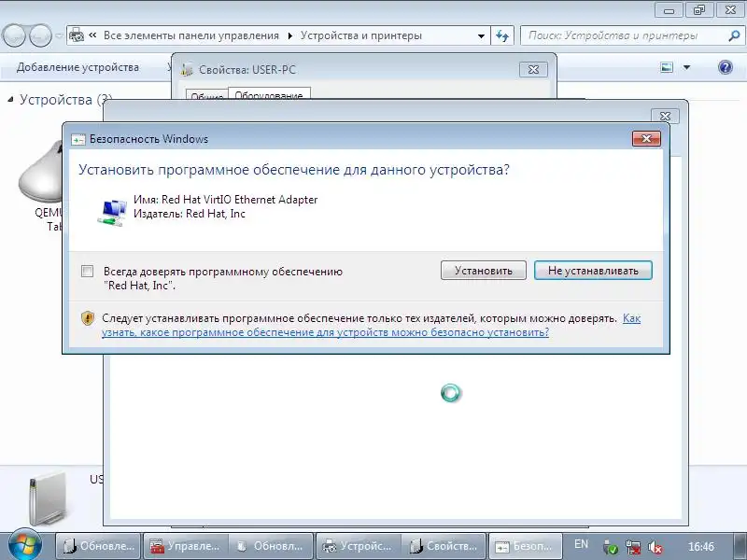Open the view options dropdown arrow

(x=686, y=67)
